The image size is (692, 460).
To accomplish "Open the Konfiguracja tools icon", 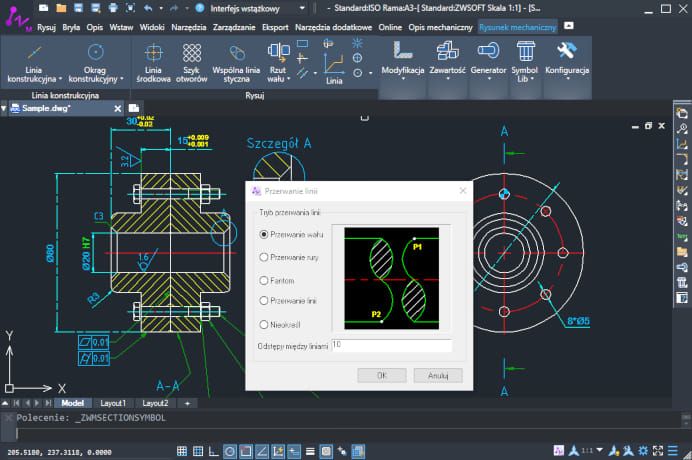I will tap(566, 52).
